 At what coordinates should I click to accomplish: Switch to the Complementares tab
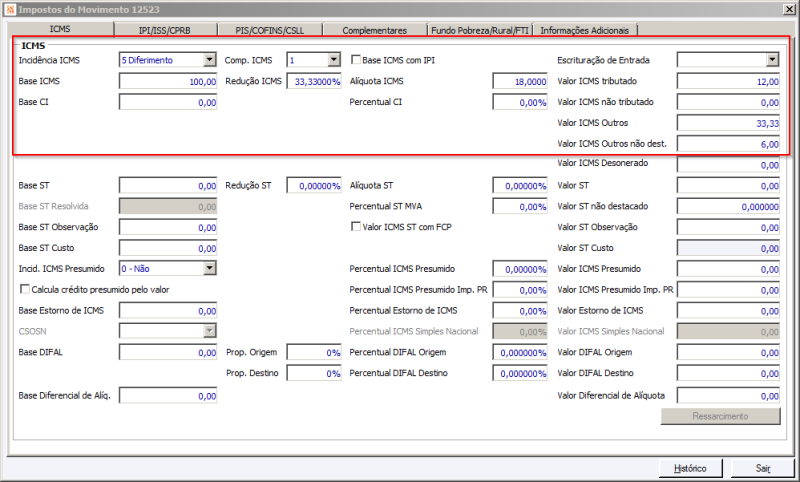point(374,30)
